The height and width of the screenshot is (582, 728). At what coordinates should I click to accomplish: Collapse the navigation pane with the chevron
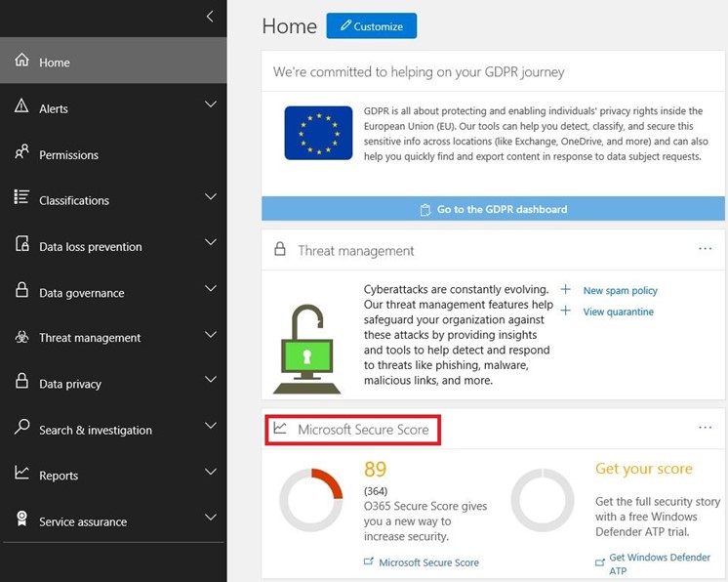point(210,17)
